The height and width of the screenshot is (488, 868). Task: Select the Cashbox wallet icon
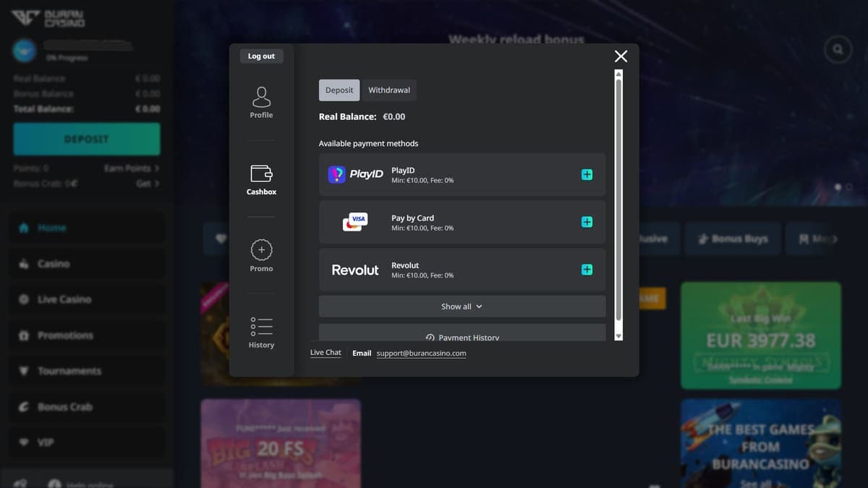(x=261, y=174)
